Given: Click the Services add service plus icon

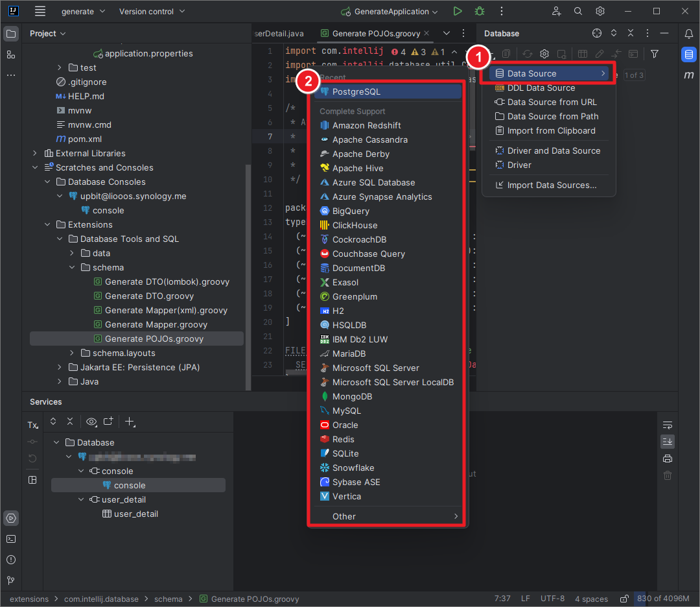Looking at the screenshot, I should 130,422.
